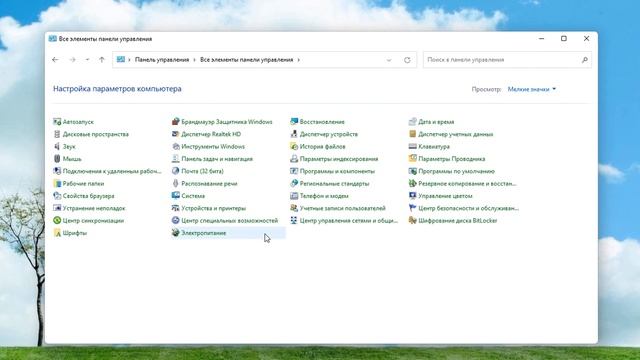Open Программы по умолчанию link
Image resolution: width=640 pixels, height=360 pixels.
tap(456, 171)
